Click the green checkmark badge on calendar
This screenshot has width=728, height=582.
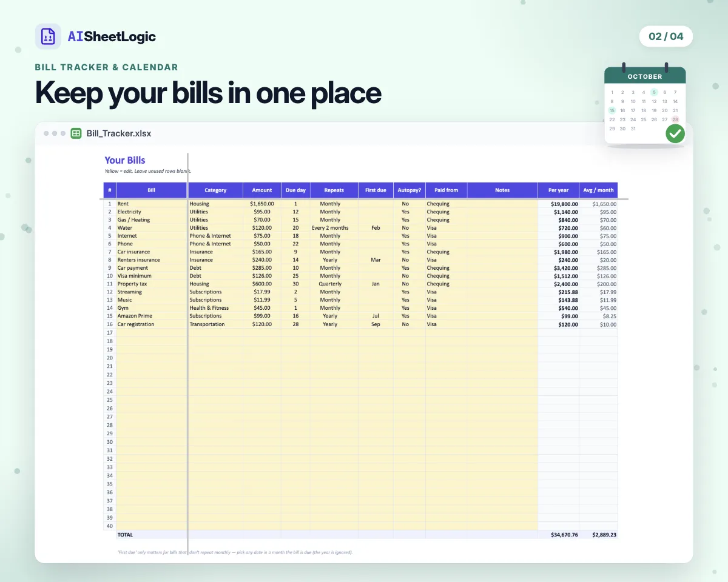675,133
